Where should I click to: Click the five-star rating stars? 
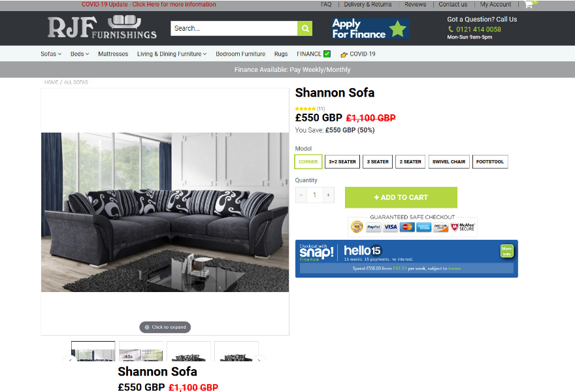tap(305, 108)
